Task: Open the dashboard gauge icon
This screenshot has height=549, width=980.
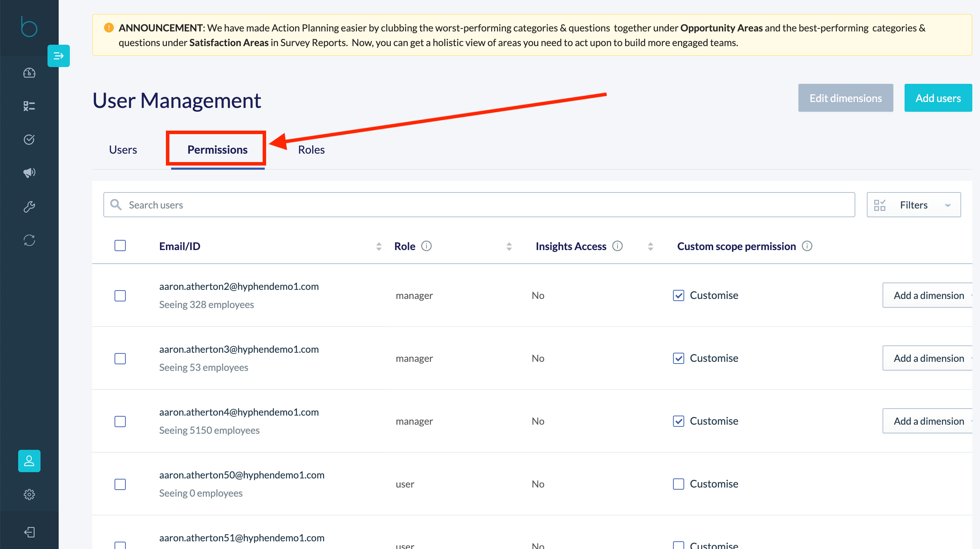Action: 29,73
